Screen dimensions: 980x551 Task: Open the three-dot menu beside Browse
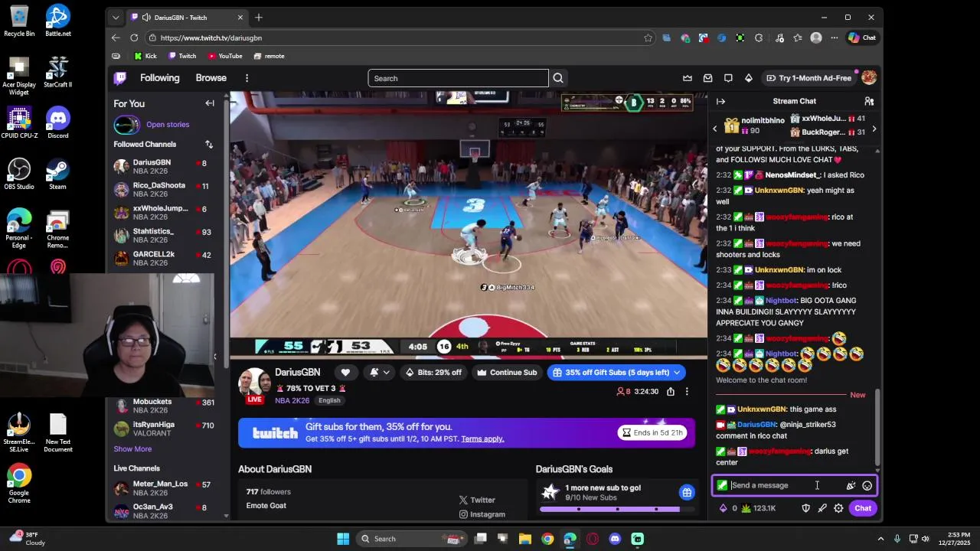pos(247,78)
